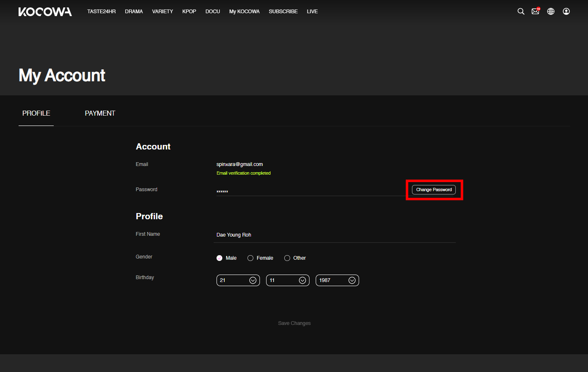The height and width of the screenshot is (372, 588).
Task: Expand the birthday year dropdown showing 1987
Action: [337, 280]
